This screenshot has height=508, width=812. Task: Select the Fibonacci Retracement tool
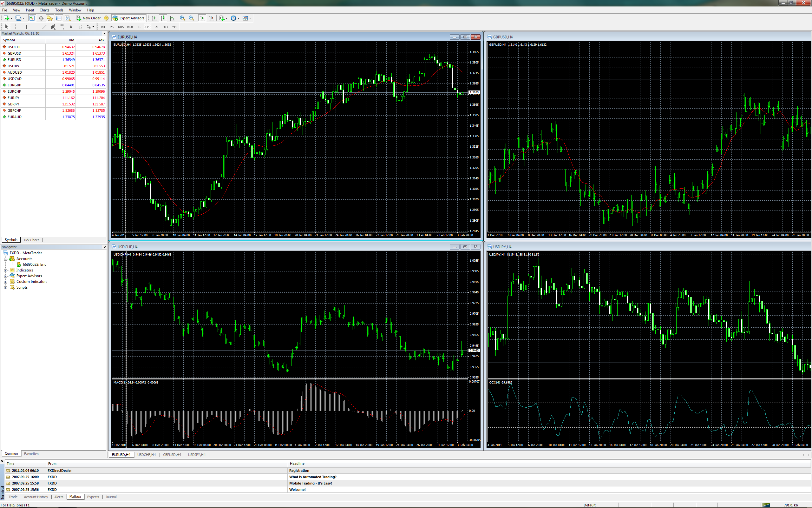[62, 27]
